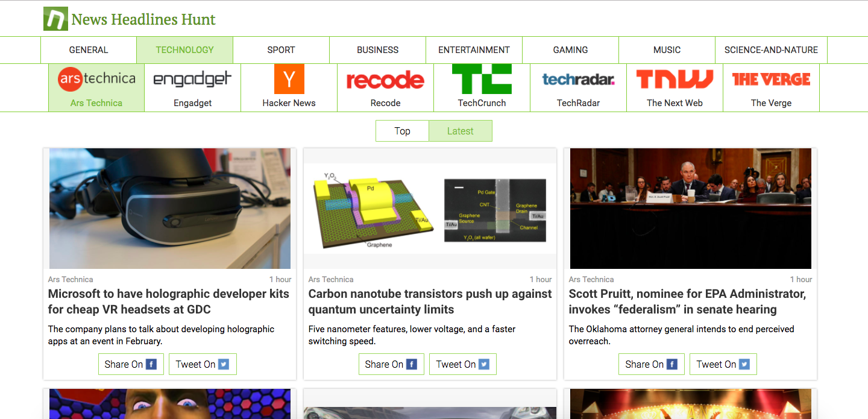Screen dimensions: 868x419
Task: Click the Engadget label under its logo
Action: click(193, 103)
